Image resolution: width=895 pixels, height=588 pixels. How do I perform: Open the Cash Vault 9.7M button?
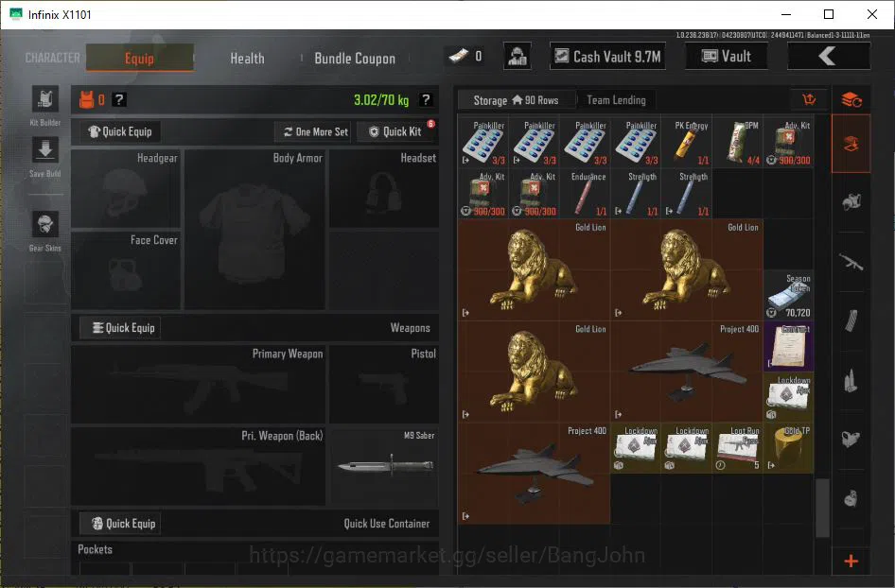point(607,56)
